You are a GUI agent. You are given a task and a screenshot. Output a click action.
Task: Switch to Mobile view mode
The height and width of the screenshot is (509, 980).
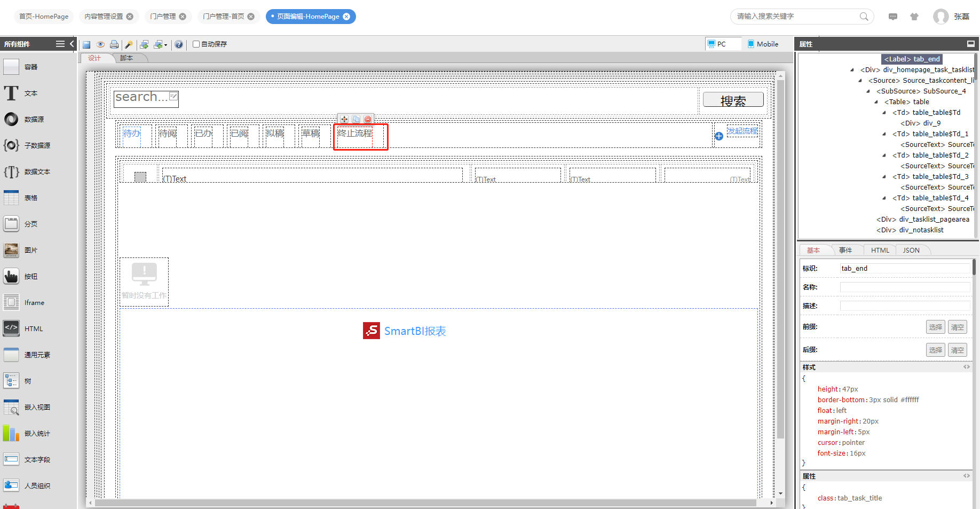763,44
